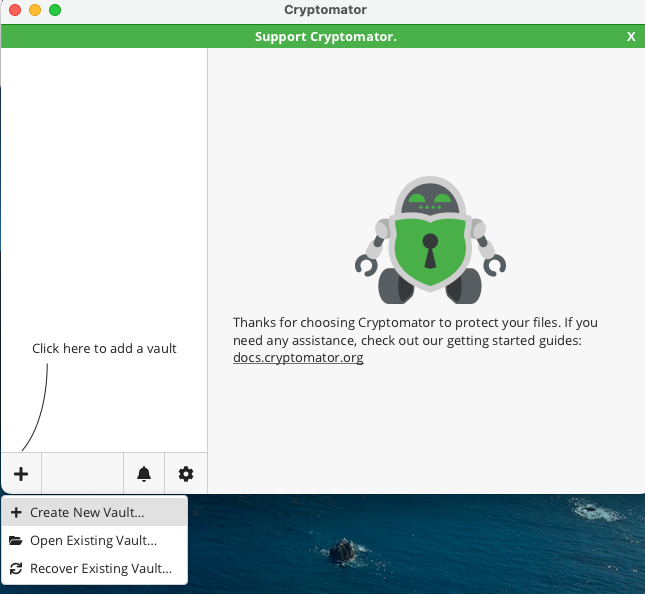The height and width of the screenshot is (594, 645).
Task: Click the Cryptomator robot logo image
Action: (x=430, y=240)
